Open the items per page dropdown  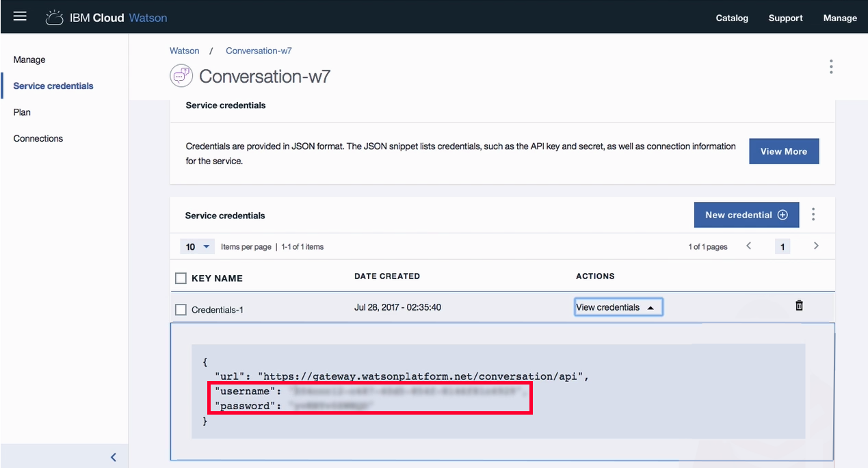click(x=197, y=246)
